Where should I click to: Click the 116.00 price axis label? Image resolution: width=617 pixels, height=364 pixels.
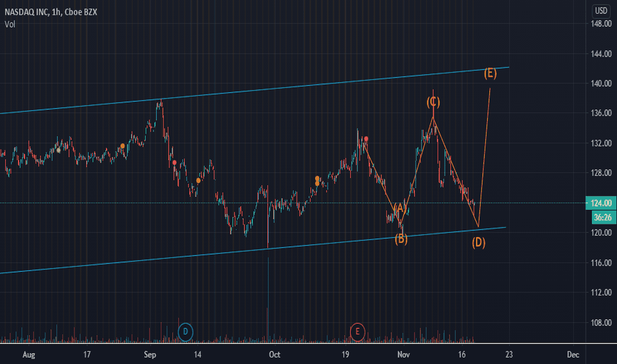coord(601,263)
